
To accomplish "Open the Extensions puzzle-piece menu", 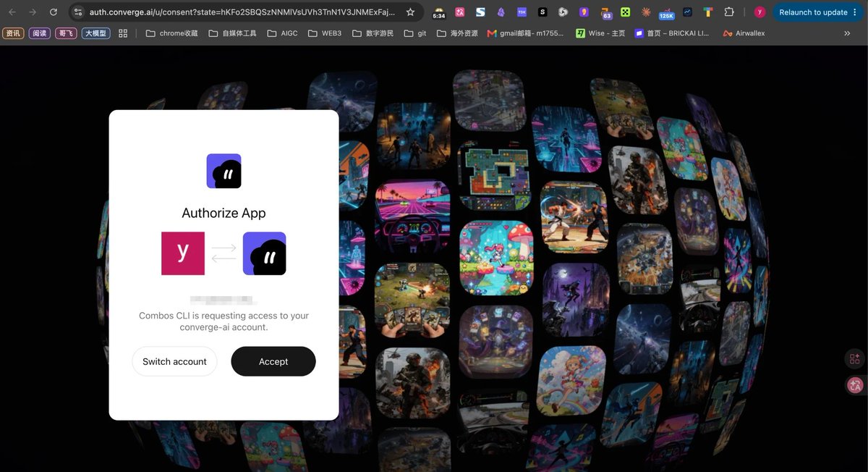I will 729,12.
